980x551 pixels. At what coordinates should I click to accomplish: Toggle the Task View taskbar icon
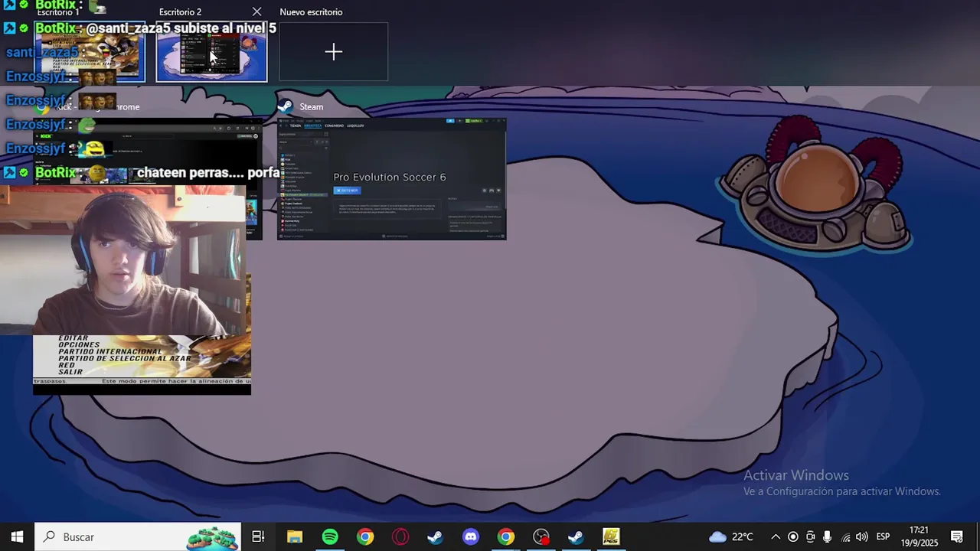click(x=259, y=536)
